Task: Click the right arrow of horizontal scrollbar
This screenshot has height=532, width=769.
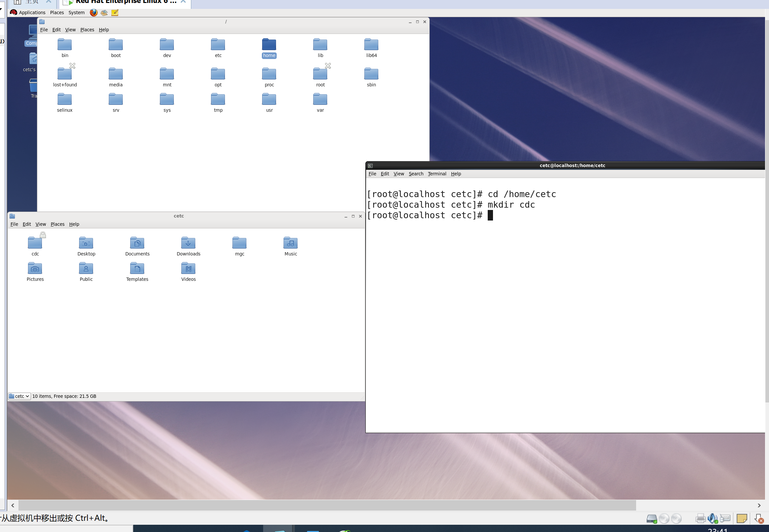Action: point(759,505)
